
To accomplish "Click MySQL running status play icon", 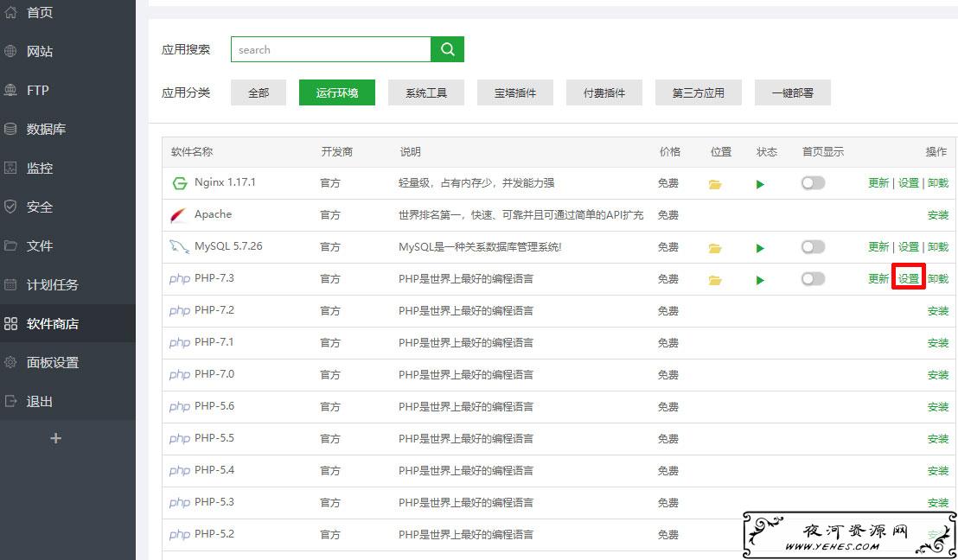I will pos(760,248).
